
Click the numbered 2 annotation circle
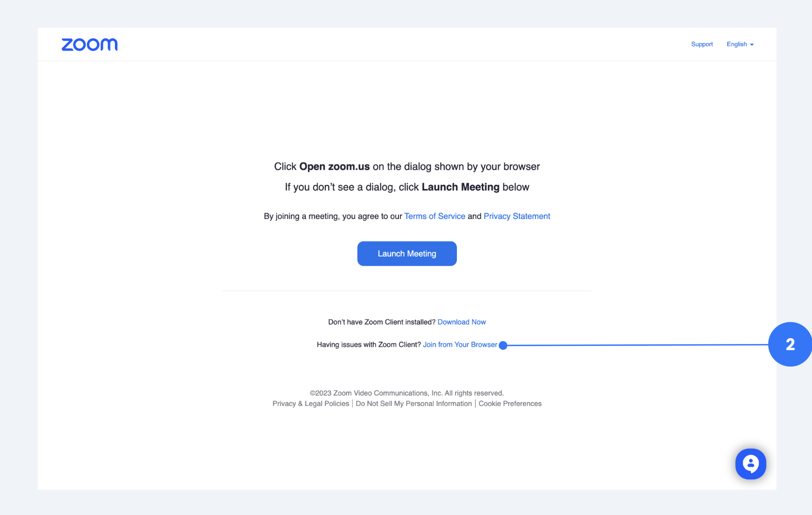[790, 344]
